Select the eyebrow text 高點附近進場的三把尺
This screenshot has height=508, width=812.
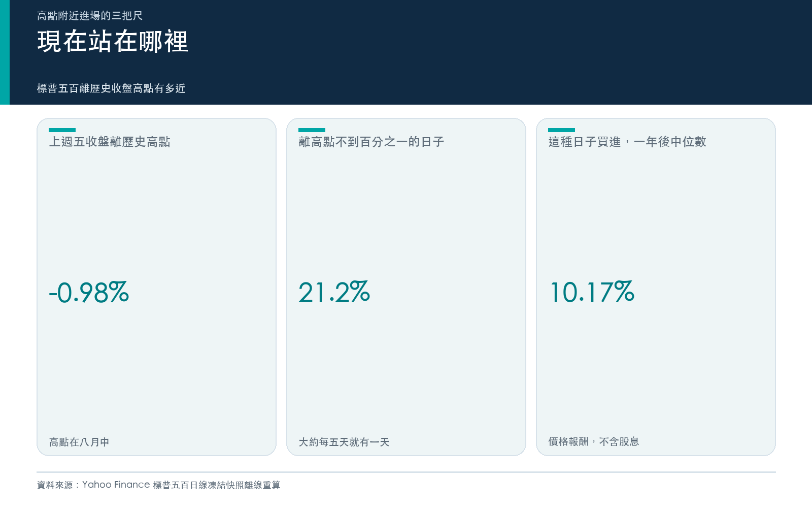click(90, 16)
